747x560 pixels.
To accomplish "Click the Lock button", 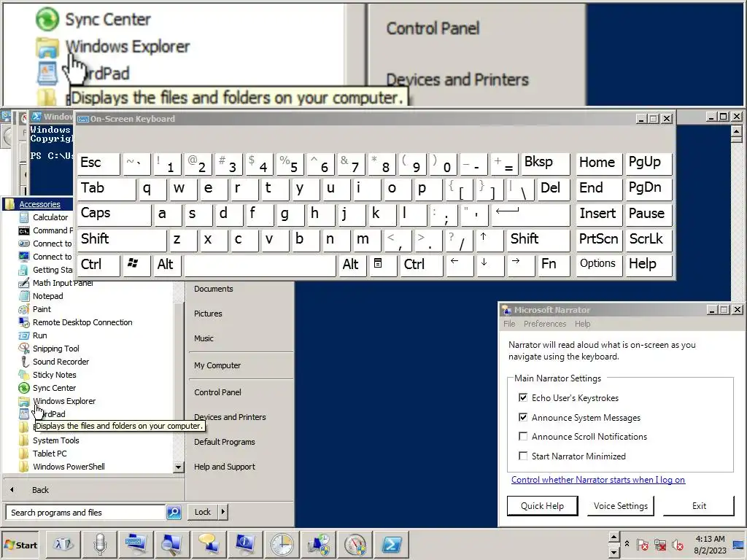I will pyautogui.click(x=203, y=512).
